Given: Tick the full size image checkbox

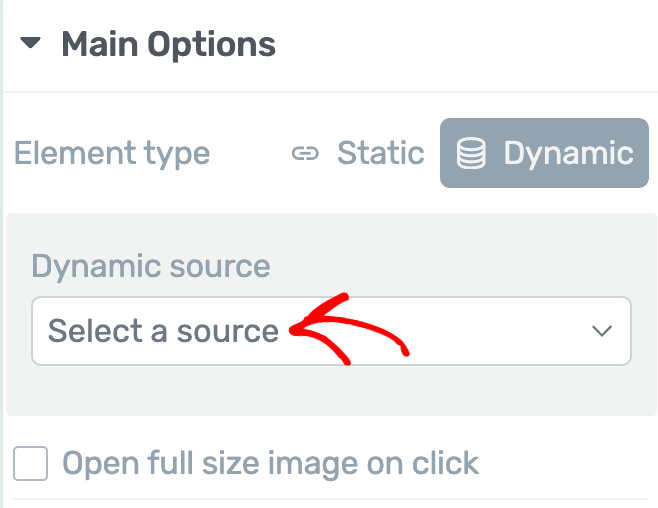Looking at the screenshot, I should 31,464.
